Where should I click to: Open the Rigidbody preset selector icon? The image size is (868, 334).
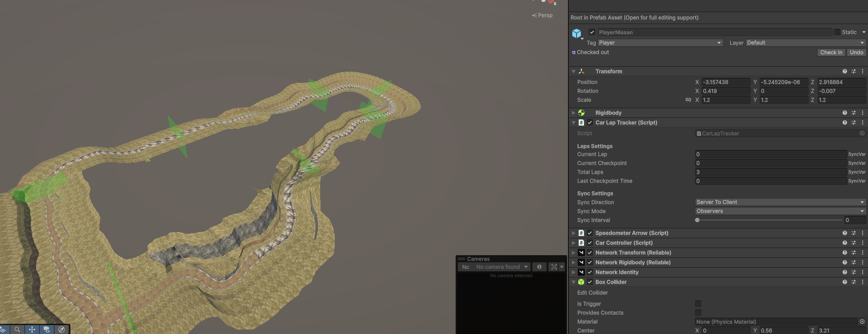coord(854,113)
